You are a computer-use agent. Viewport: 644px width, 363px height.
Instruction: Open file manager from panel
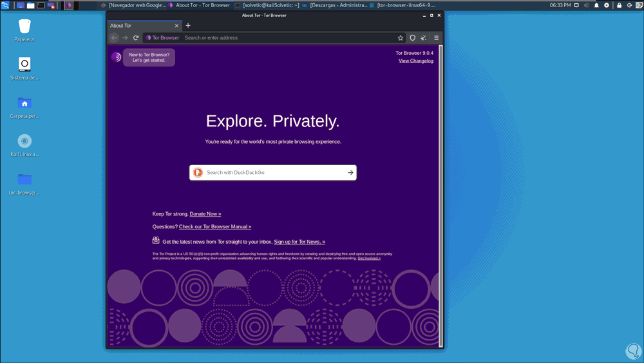click(31, 5)
